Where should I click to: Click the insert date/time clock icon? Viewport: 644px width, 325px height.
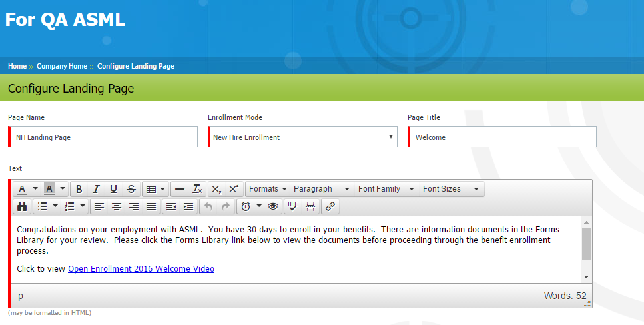[x=246, y=206]
